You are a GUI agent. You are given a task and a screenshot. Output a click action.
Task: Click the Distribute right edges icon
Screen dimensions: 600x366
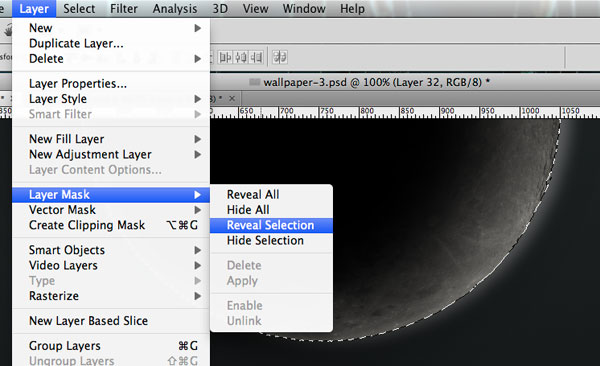pos(256,57)
